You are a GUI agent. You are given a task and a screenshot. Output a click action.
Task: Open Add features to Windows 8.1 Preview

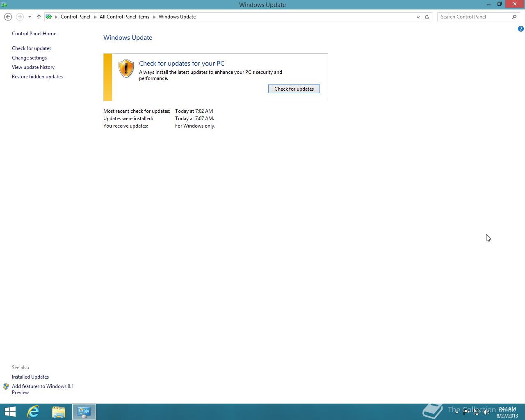coord(43,389)
